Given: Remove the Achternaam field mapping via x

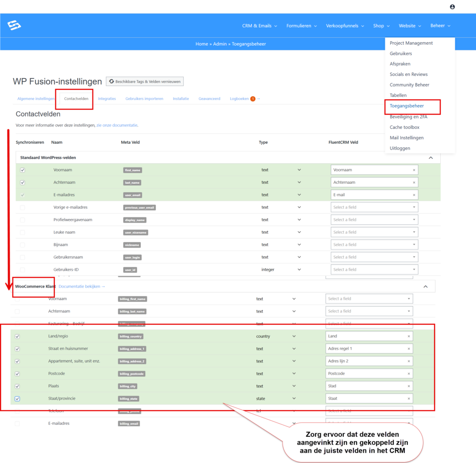Looking at the screenshot, I should tap(414, 182).
